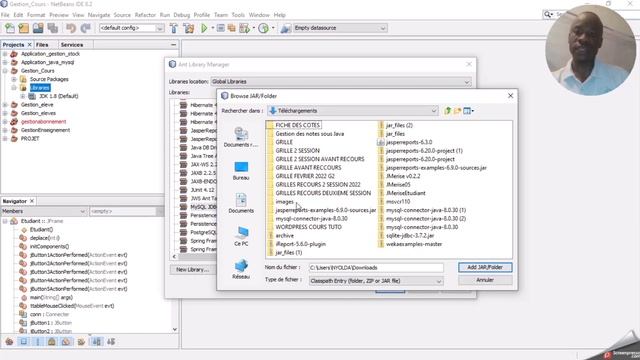This screenshot has width=640, height=360.
Task: Click the Open Project toolbar icon
Action: tap(38, 28)
